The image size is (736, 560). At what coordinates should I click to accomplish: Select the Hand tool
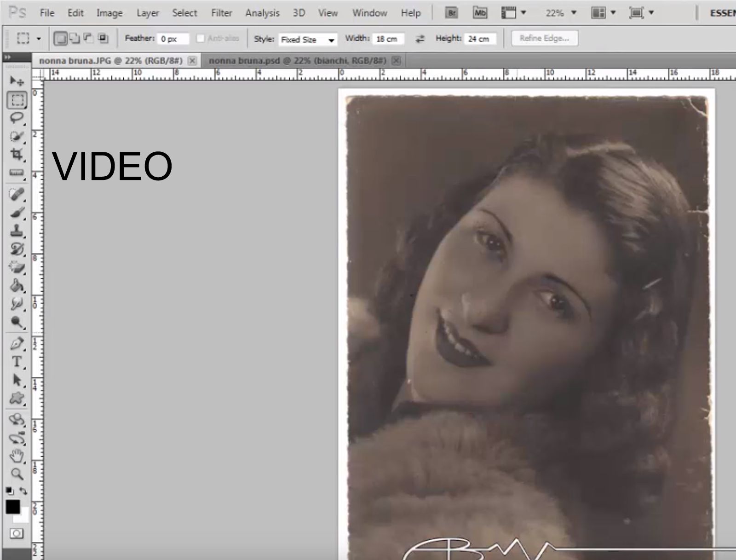pyautogui.click(x=17, y=456)
